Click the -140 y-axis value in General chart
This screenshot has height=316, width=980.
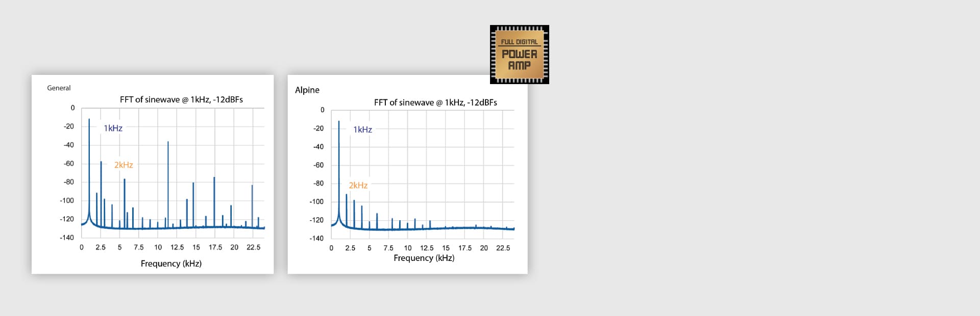pos(67,238)
